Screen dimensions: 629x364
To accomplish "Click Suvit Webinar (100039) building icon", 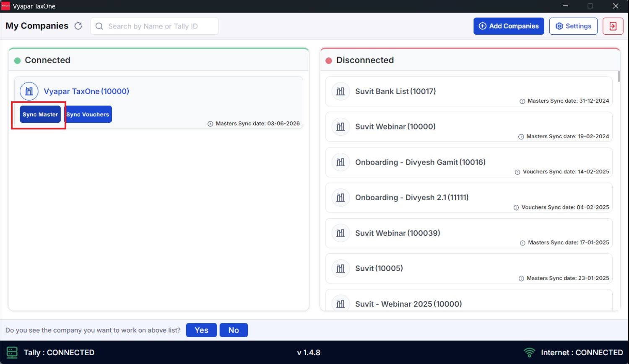I will tap(340, 233).
